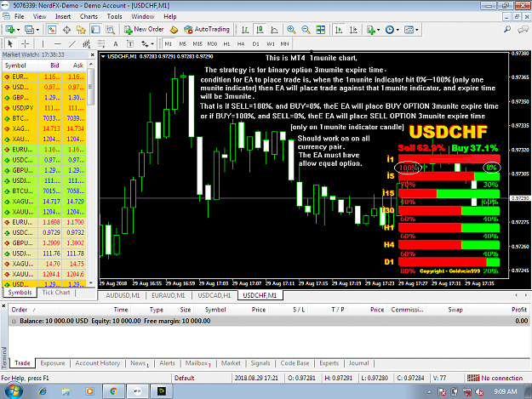Viewport: 532px width, 399px height.
Task: Open the Experts tab in Terminal
Action: coord(329,363)
